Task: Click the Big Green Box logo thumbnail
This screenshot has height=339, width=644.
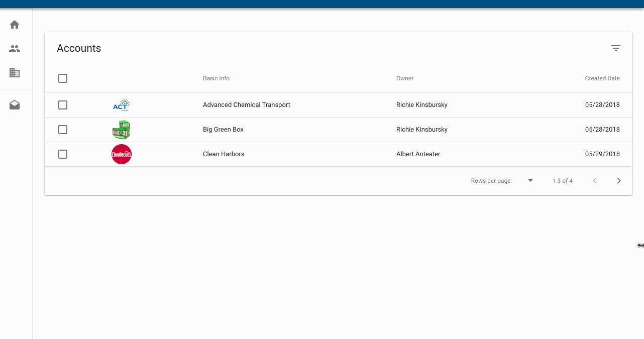Action: [x=122, y=129]
